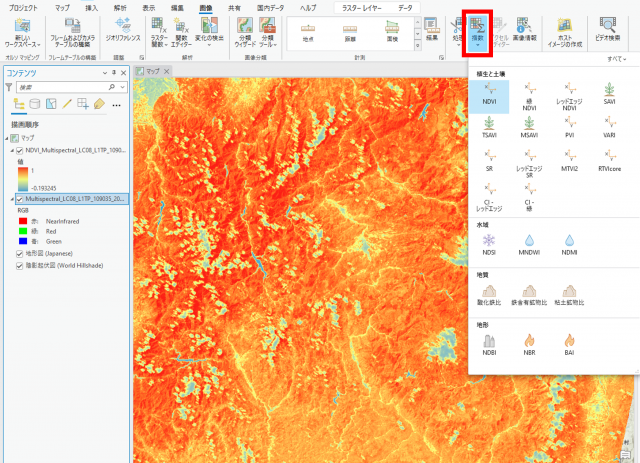This screenshot has height=463, width=640.
Task: Click the blue Green band swatch
Action: (23, 241)
